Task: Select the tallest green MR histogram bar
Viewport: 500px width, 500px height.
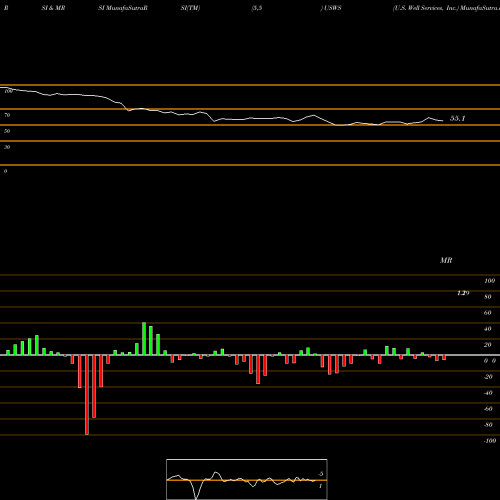Action: tap(144, 339)
